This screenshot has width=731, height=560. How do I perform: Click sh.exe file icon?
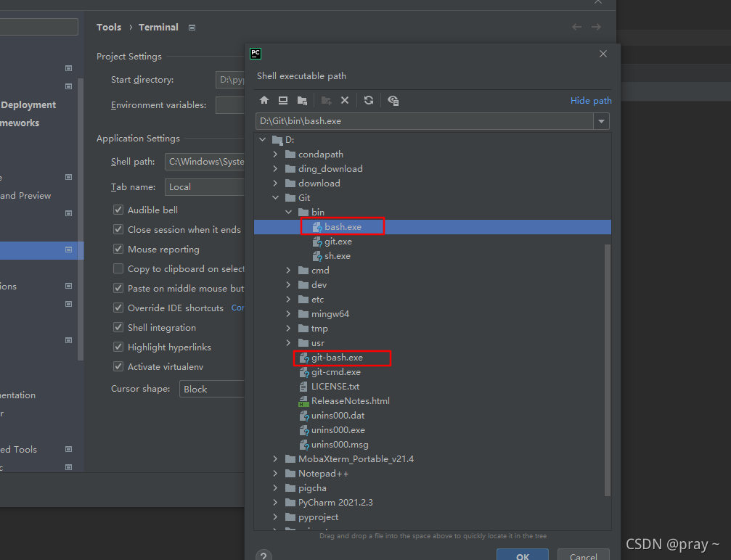pyautogui.click(x=317, y=256)
